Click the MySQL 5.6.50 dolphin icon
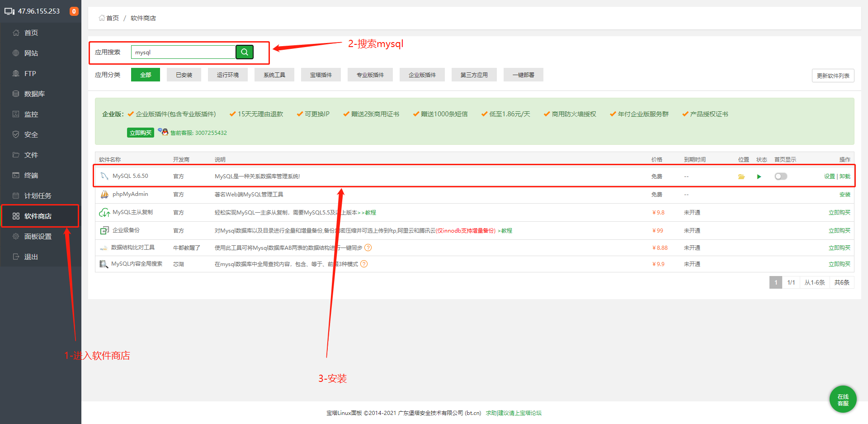 (104, 176)
